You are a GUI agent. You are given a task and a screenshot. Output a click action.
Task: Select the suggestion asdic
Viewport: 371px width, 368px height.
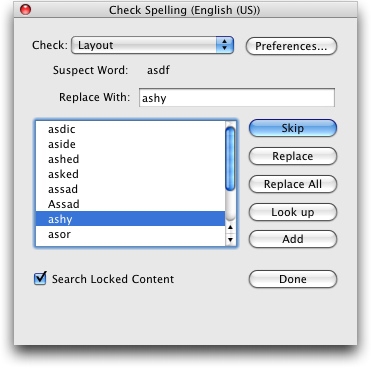[130, 129]
